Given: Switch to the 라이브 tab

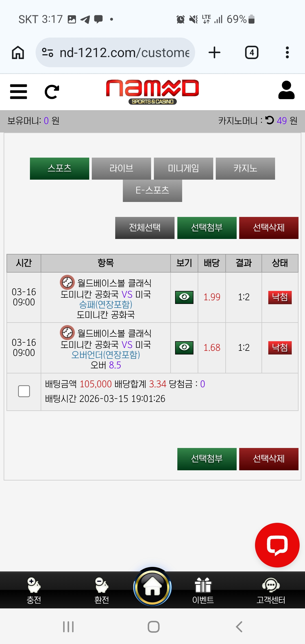Looking at the screenshot, I should (121, 168).
